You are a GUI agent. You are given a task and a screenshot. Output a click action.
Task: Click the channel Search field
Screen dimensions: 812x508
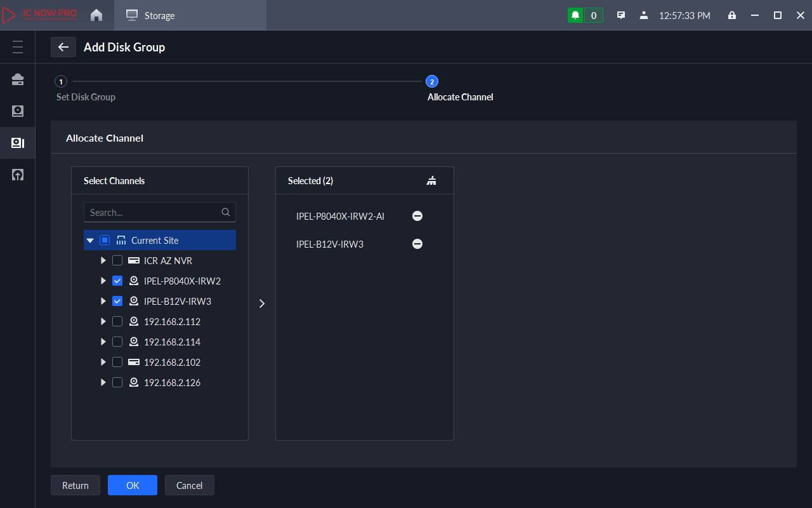point(160,212)
